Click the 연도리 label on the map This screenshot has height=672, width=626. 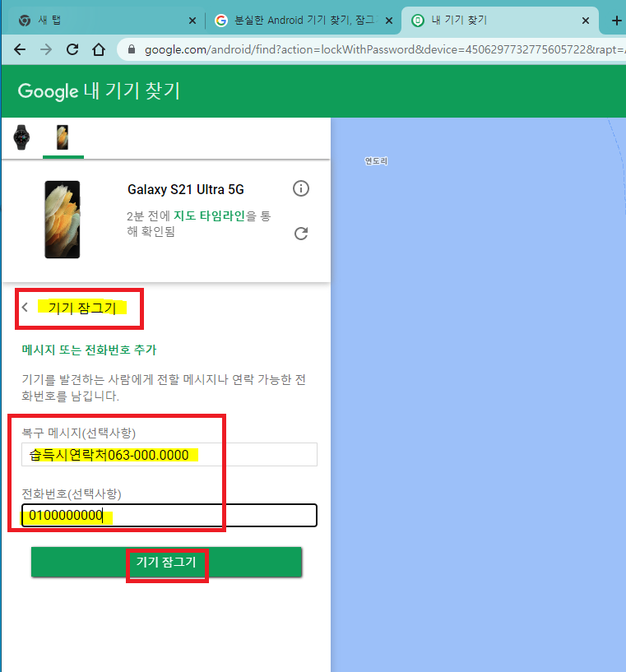376,161
